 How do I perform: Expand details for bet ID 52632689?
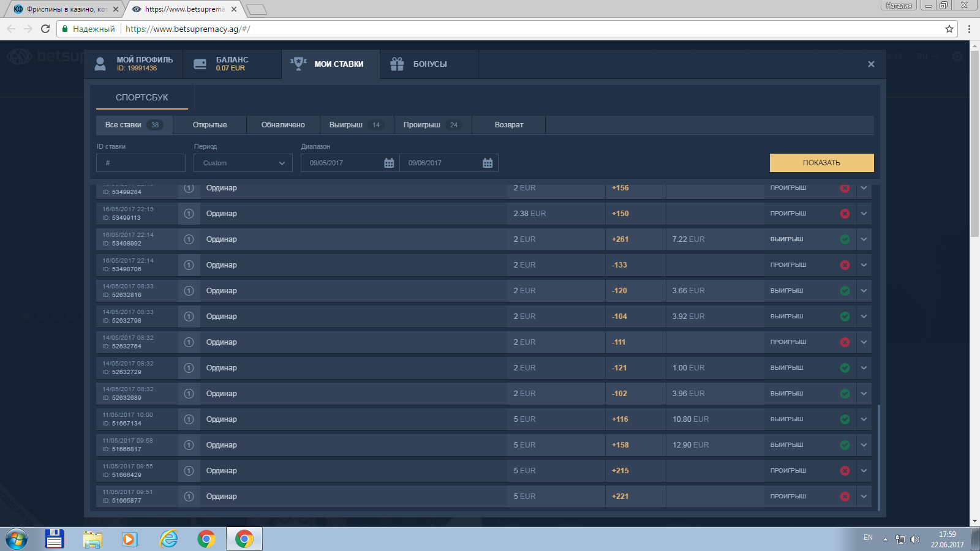pyautogui.click(x=864, y=394)
